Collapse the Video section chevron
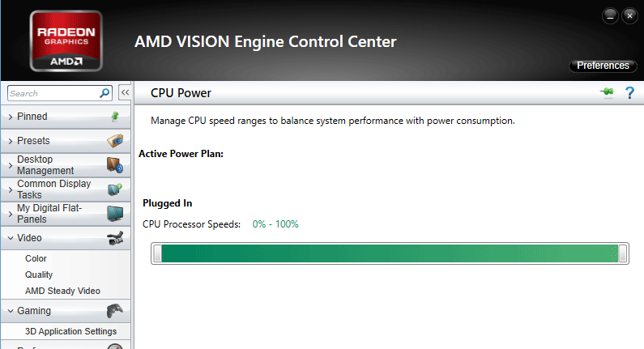Viewport: 644px width, 349px height. point(11,238)
